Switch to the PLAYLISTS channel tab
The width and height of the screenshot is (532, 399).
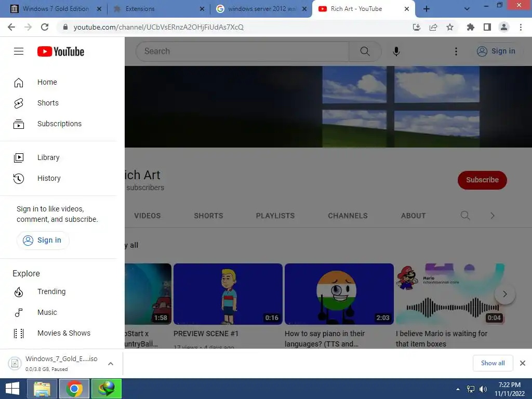[275, 216]
